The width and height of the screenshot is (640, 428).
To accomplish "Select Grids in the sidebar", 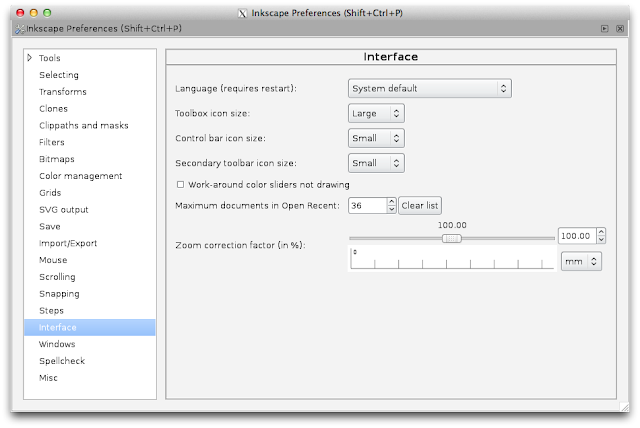I will point(50,193).
